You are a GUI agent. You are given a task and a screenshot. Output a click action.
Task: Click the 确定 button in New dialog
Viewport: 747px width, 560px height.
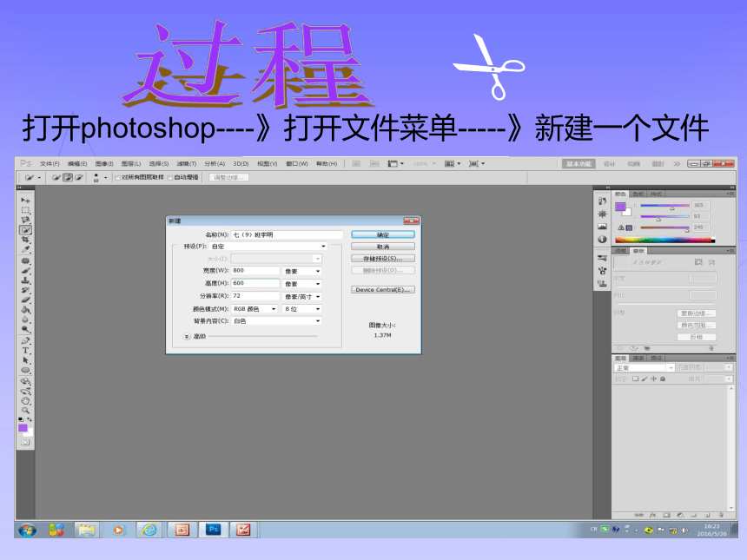pos(383,234)
